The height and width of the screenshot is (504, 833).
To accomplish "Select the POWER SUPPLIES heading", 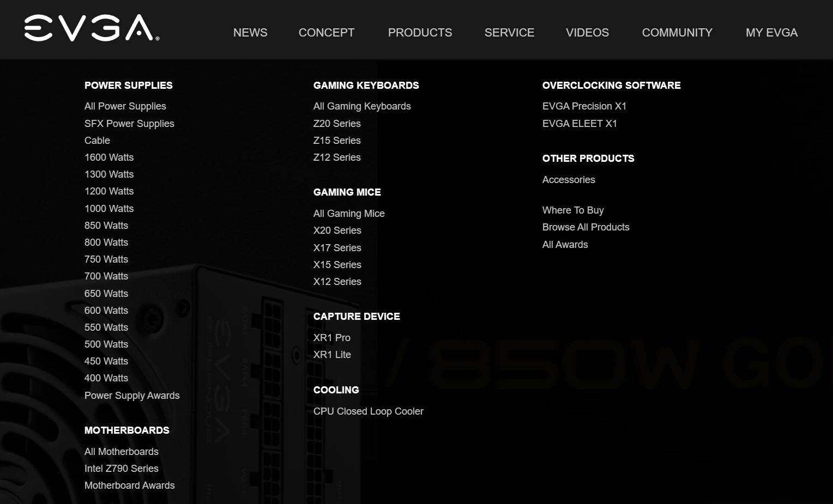I will click(129, 86).
